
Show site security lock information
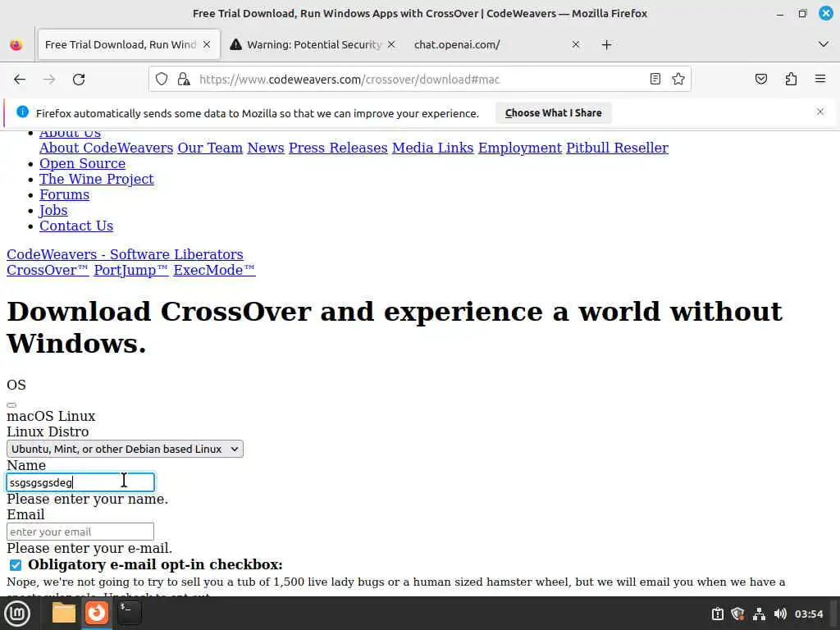[184, 80]
